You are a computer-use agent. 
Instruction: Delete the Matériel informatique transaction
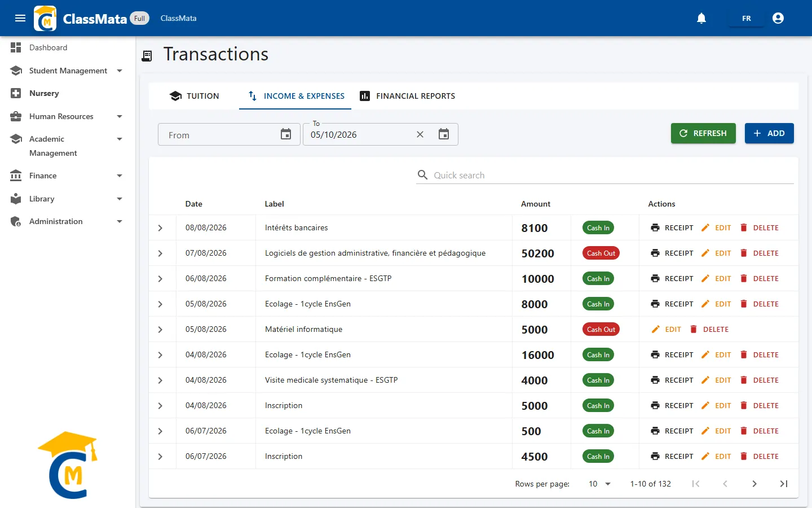[709, 329]
